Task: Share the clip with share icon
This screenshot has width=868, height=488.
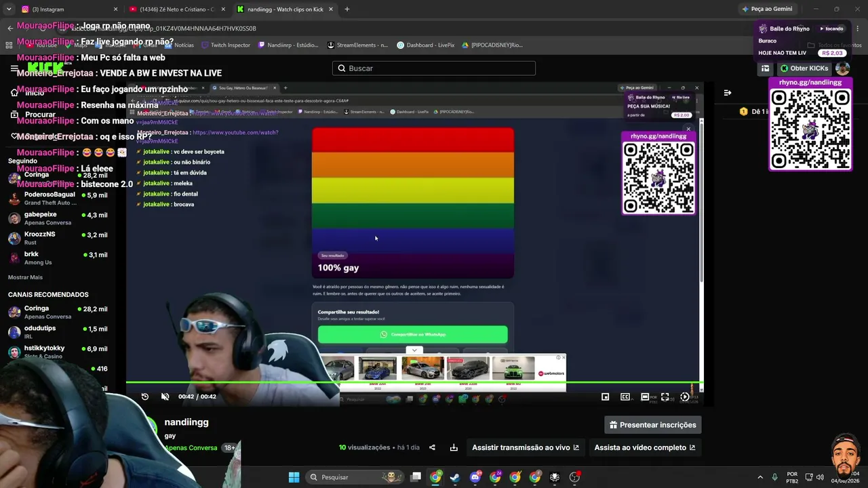Action: point(433,447)
